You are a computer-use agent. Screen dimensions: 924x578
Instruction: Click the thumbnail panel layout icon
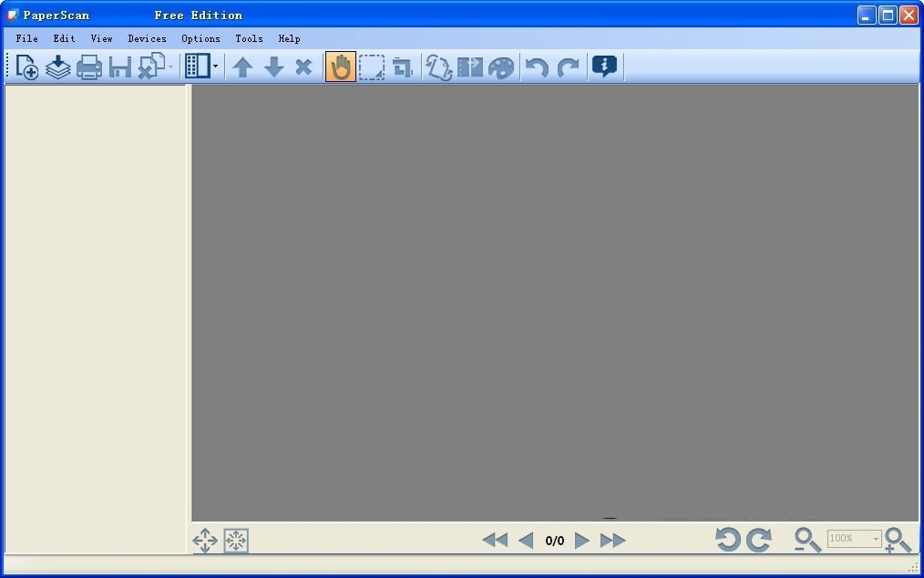[198, 66]
